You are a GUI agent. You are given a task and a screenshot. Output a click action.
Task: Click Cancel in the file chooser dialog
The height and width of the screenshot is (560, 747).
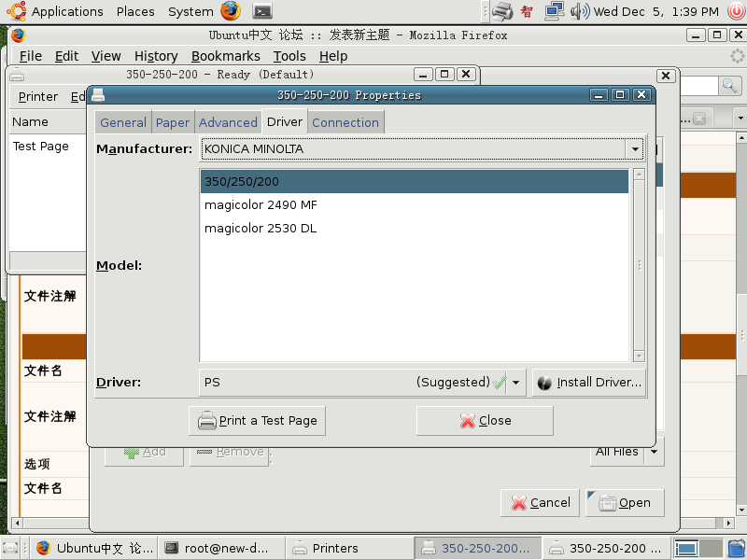tap(540, 503)
